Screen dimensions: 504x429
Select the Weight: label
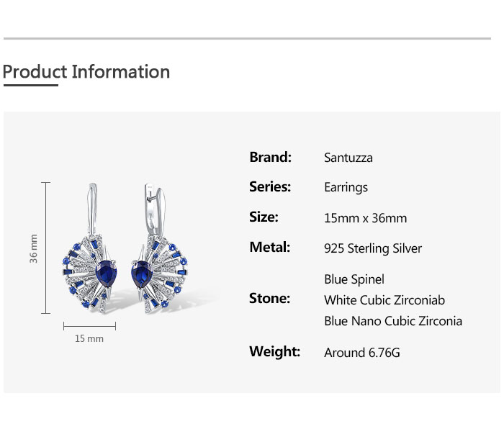[x=274, y=352]
